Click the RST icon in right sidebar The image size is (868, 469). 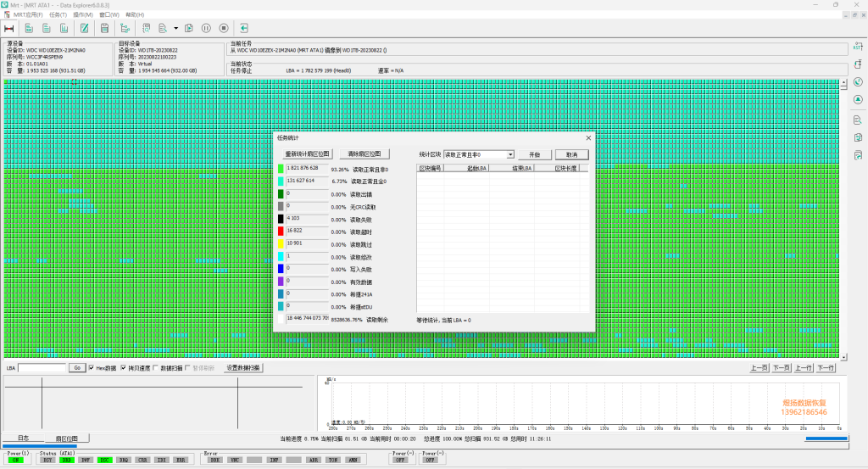click(858, 46)
